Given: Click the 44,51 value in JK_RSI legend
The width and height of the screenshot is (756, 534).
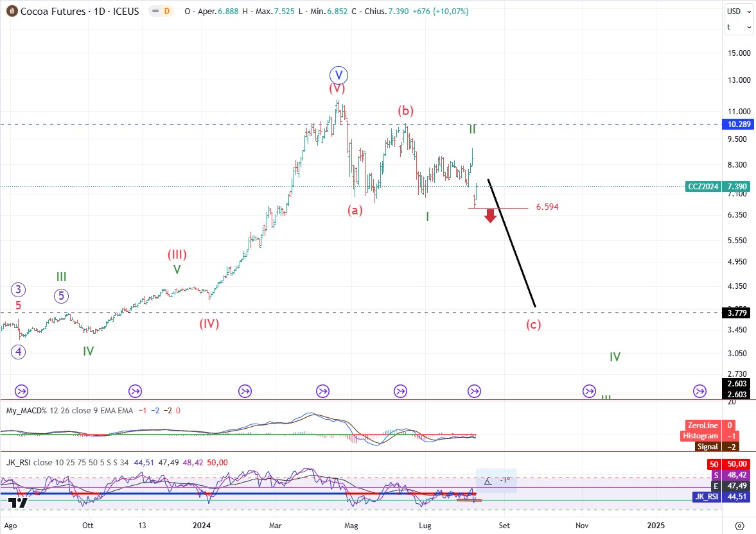Looking at the screenshot, I should point(144,463).
